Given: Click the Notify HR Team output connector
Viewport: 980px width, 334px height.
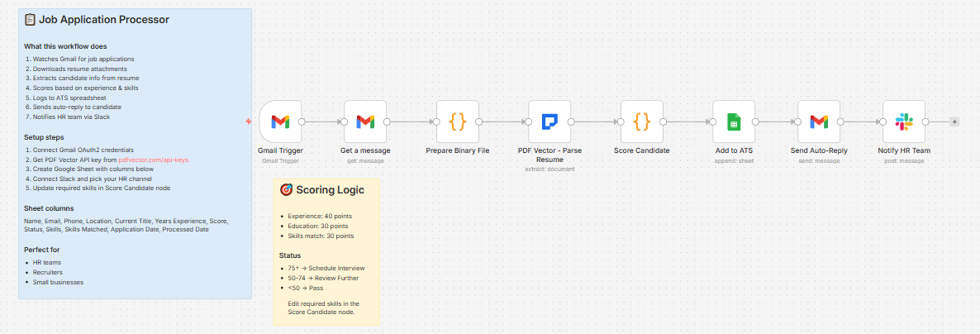Looking at the screenshot, I should [925, 122].
